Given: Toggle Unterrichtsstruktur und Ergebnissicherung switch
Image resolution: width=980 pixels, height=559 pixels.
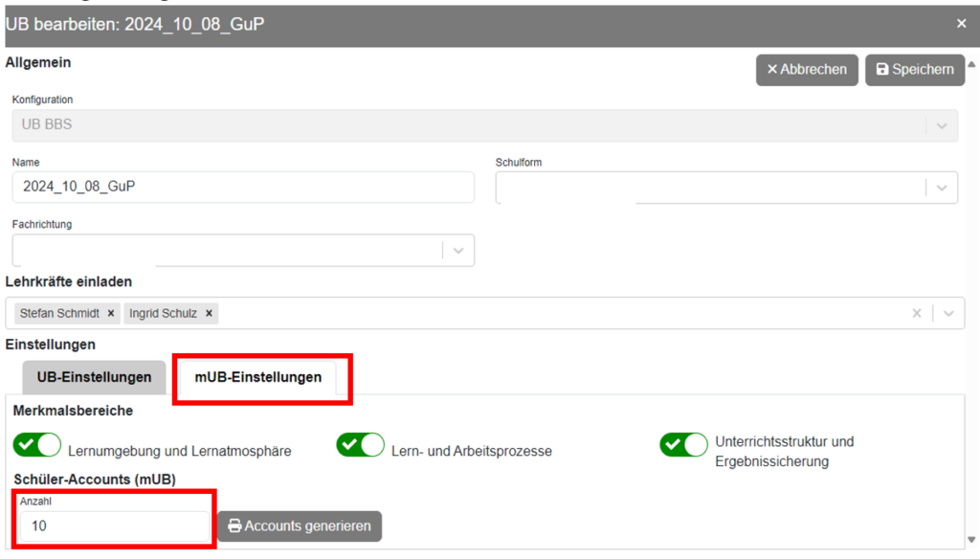Looking at the screenshot, I should (x=683, y=445).
